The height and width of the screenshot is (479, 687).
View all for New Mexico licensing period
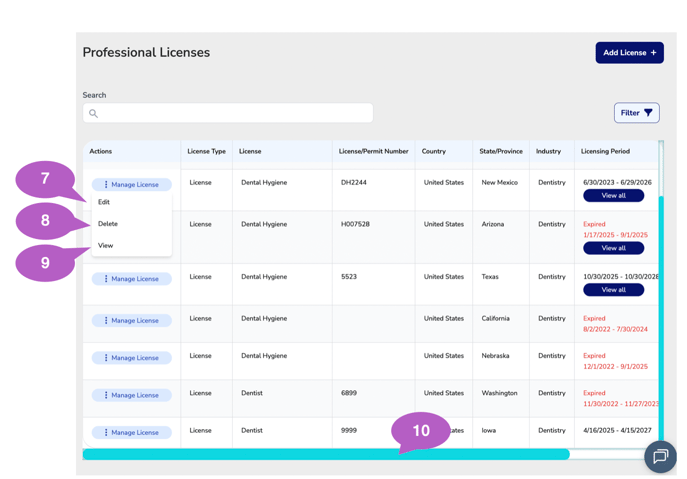tap(613, 196)
